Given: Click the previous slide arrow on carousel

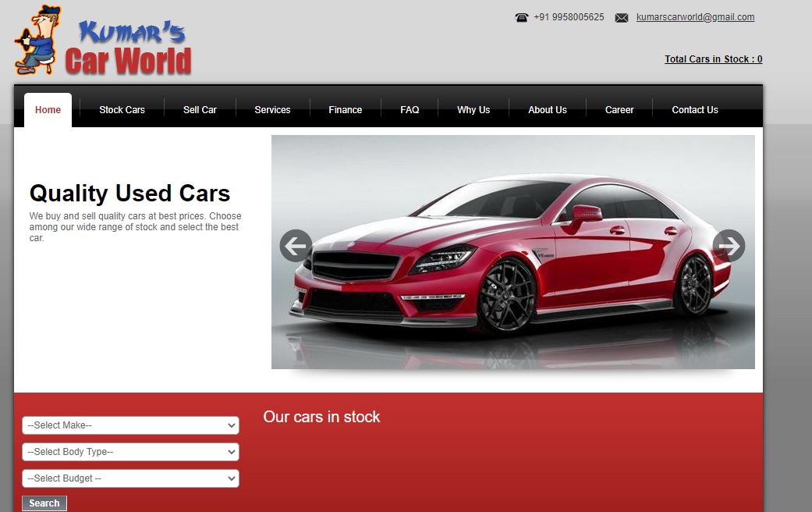Looking at the screenshot, I should point(296,246).
